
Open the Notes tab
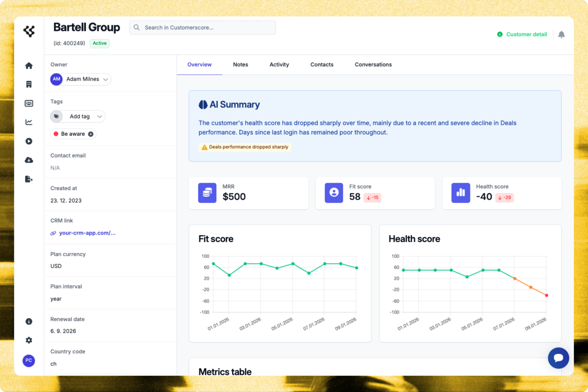click(x=240, y=64)
